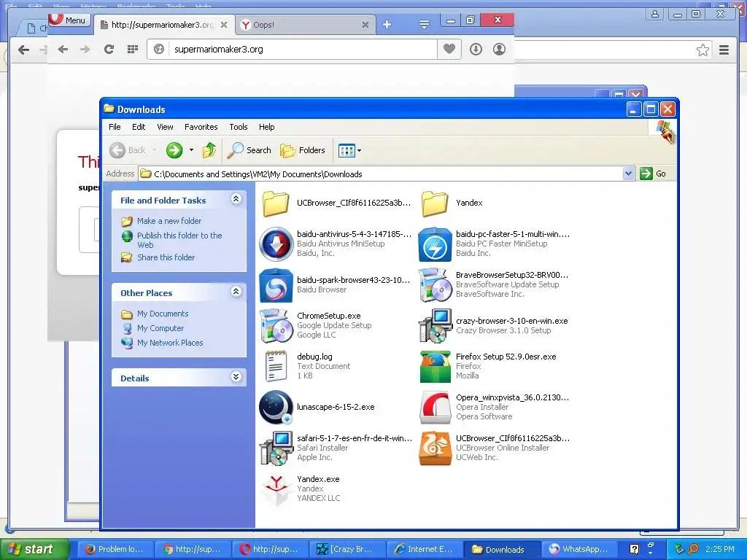The width and height of the screenshot is (747, 560).
Task: Select the lunascape-6-15-2.exe icon
Action: (276, 407)
